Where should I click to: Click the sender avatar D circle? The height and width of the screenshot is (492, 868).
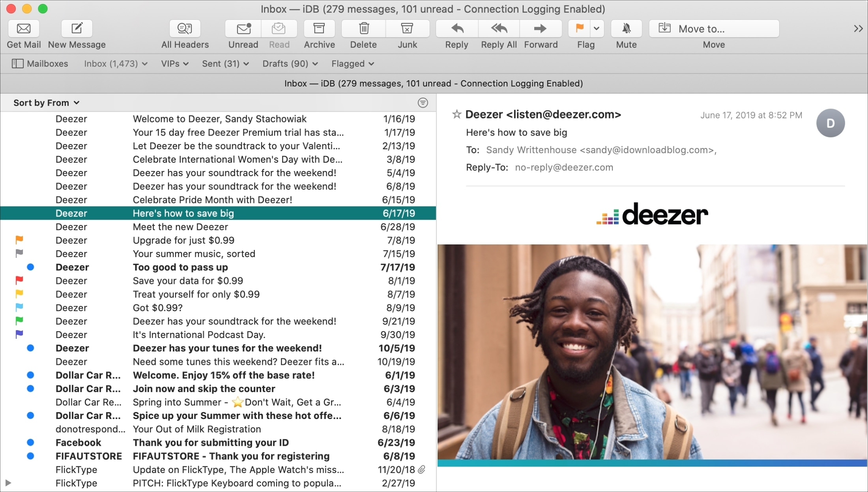(831, 123)
